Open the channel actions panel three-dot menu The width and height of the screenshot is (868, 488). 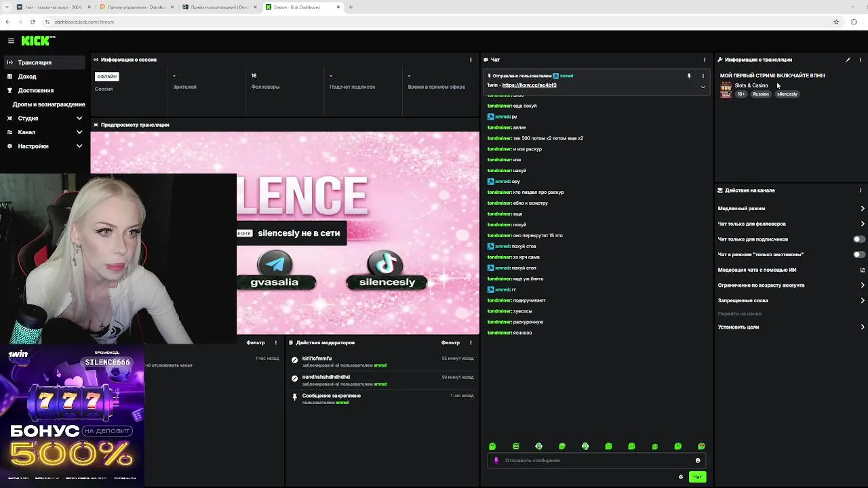(x=861, y=190)
